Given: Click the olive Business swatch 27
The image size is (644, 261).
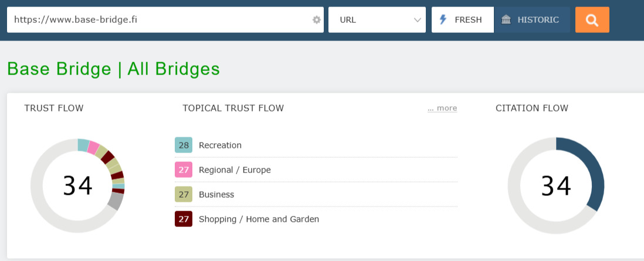Looking at the screenshot, I should [184, 194].
